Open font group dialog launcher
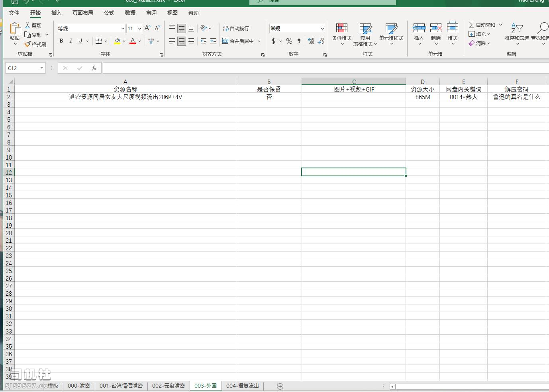Viewport: 549px width, 392px height. click(x=161, y=55)
